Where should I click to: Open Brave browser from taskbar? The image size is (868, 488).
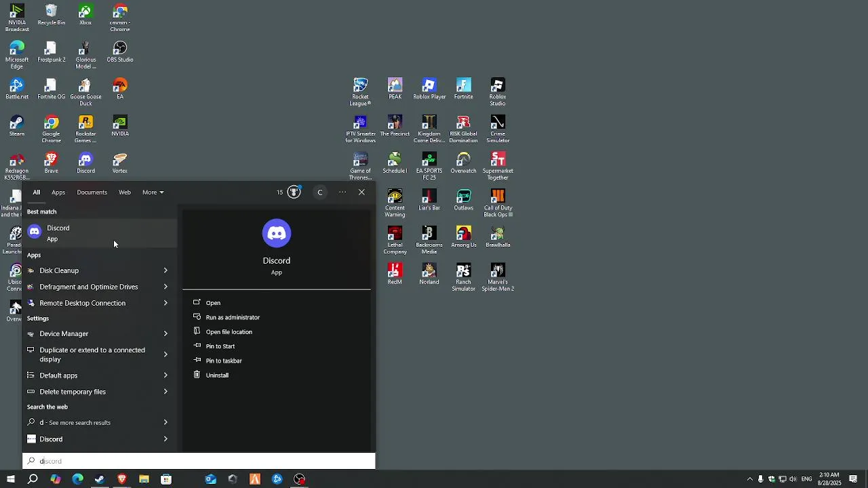122,479
